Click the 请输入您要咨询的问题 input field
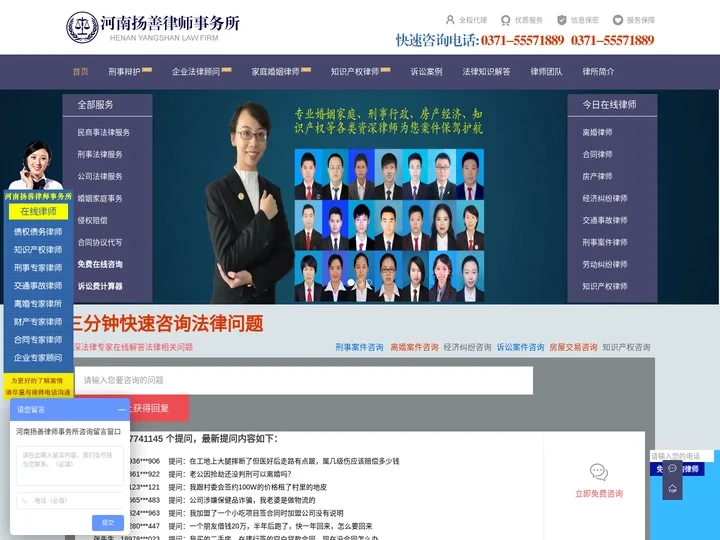This screenshot has width=720, height=540. click(304, 380)
